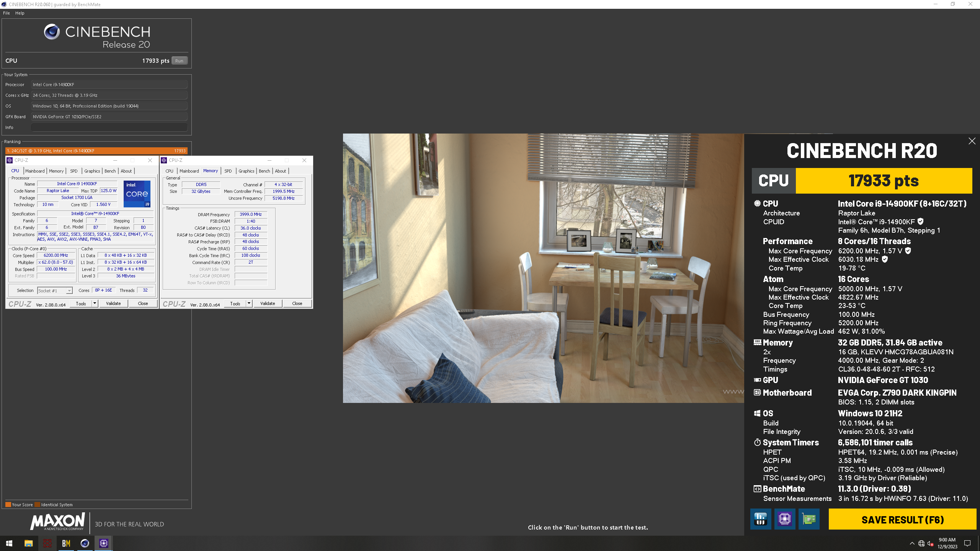Click Save Result (F6) button
980x551 pixels.
tap(902, 519)
